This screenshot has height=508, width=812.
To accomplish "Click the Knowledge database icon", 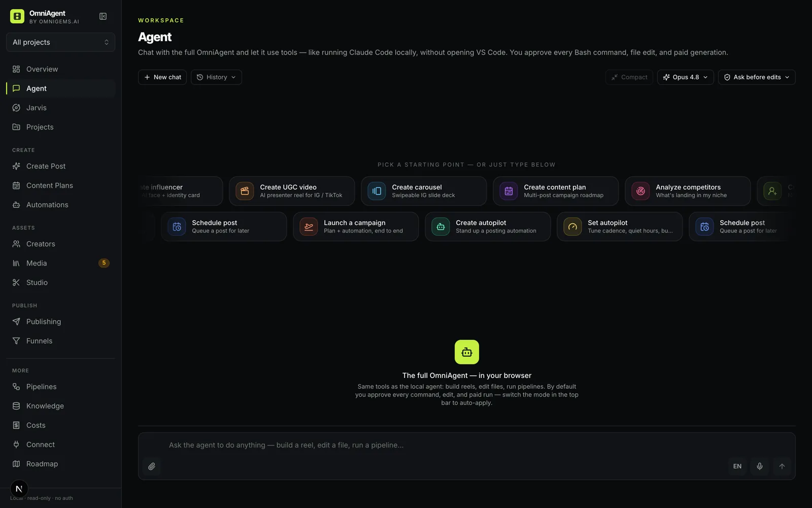I will coord(16,406).
